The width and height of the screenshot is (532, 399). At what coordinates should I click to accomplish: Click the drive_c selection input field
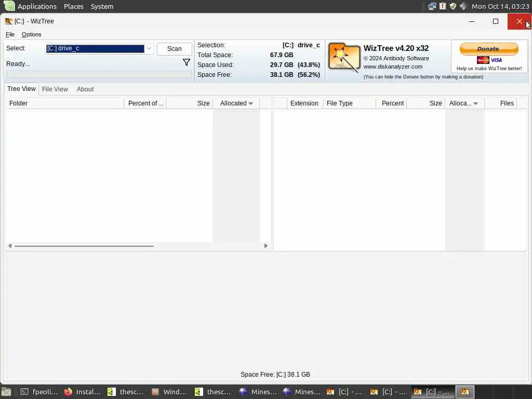[x=96, y=48]
